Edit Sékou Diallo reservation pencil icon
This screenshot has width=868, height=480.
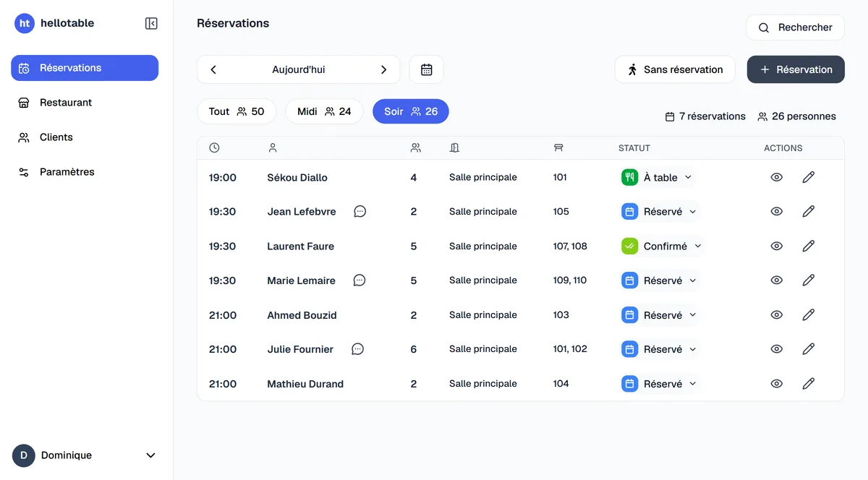(809, 177)
